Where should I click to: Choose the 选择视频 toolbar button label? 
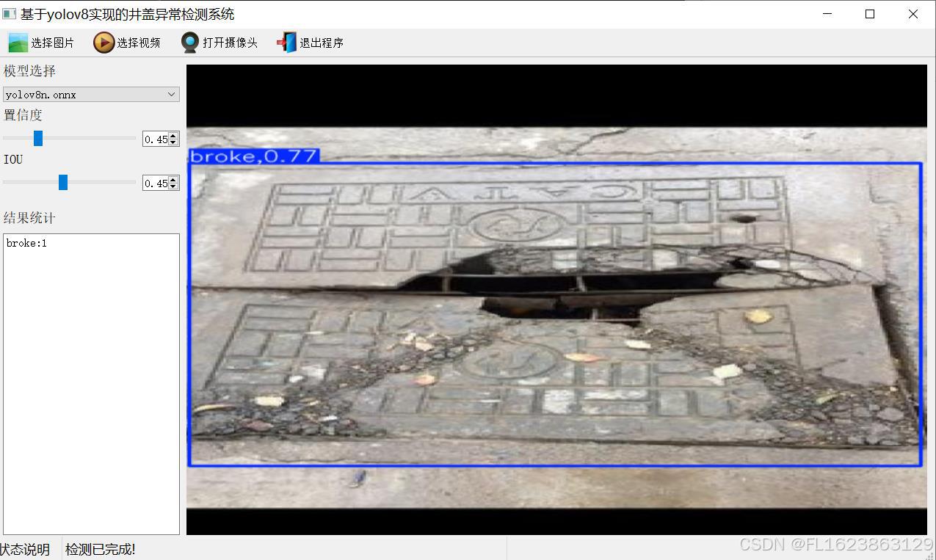pyautogui.click(x=139, y=43)
